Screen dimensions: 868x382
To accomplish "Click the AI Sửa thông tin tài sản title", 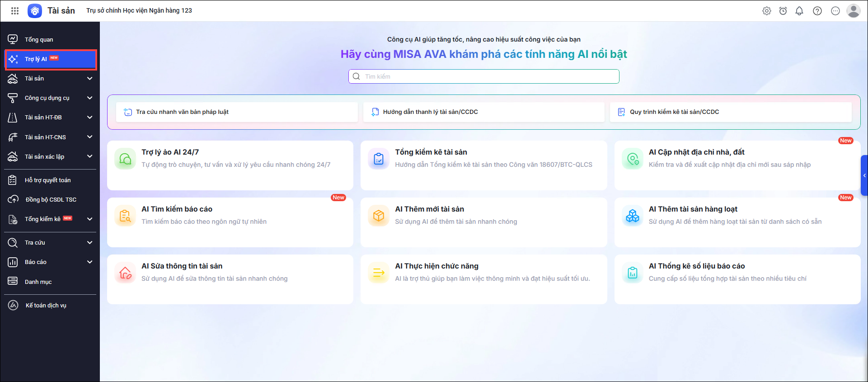I will [182, 266].
